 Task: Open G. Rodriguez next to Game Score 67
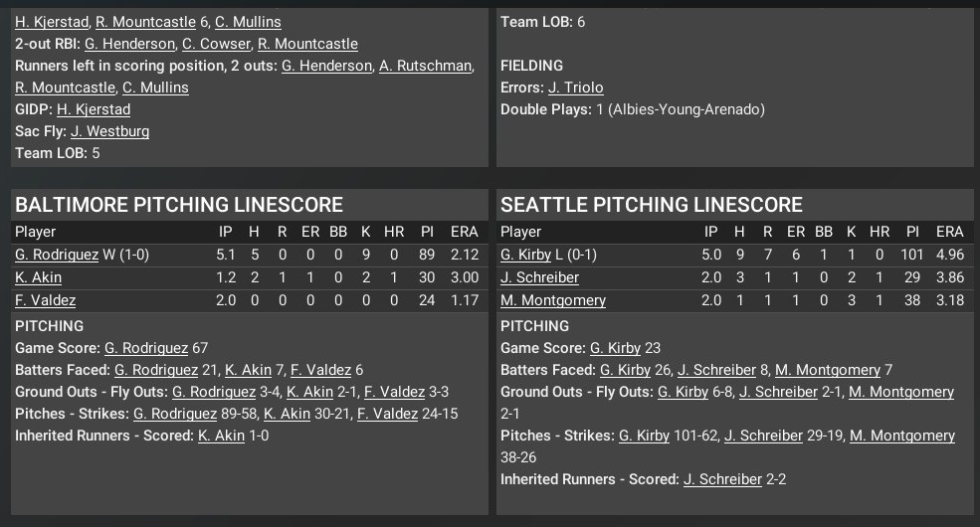click(146, 348)
